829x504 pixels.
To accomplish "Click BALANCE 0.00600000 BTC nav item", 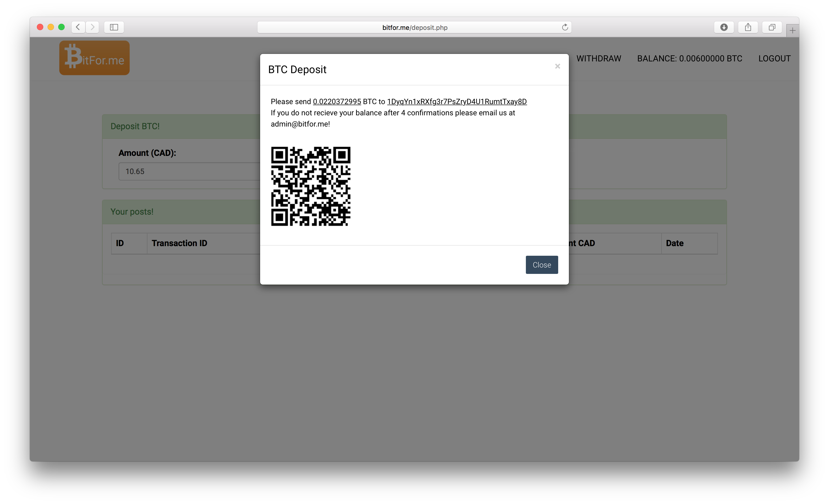I will tap(689, 58).
